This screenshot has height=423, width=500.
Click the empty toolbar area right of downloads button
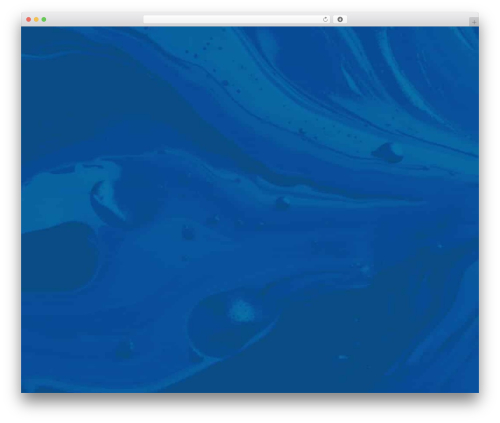tap(408, 20)
